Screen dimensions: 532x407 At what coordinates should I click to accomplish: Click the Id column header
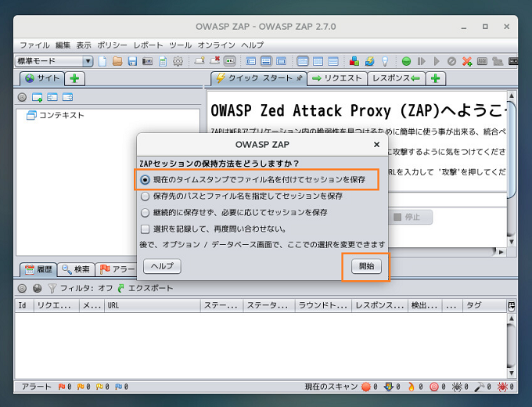pyautogui.click(x=24, y=305)
